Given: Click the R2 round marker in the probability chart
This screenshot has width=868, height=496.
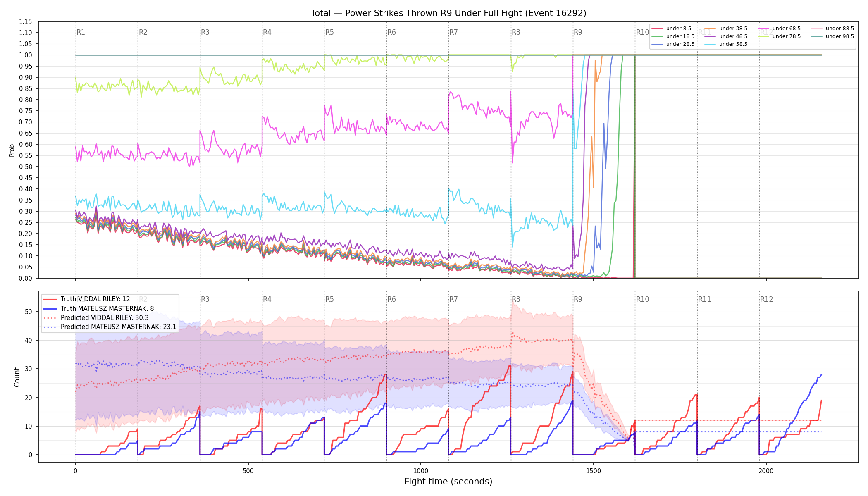Looking at the screenshot, I should tap(143, 32).
